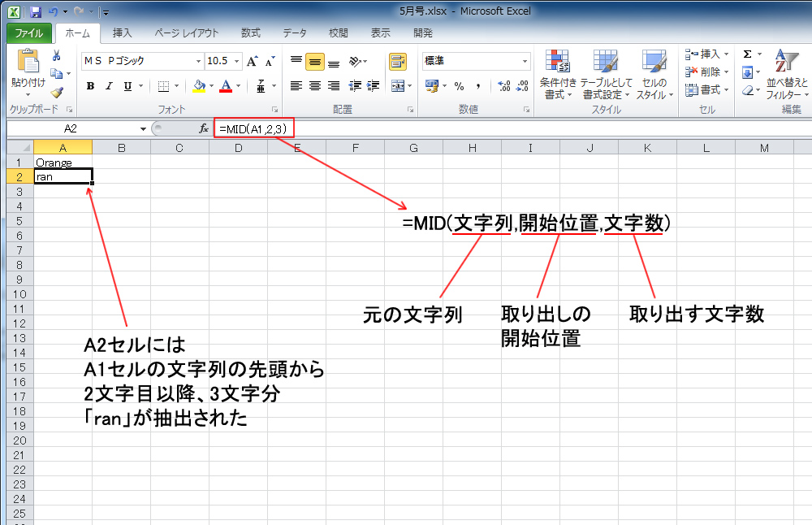The image size is (812, 525).
Task: Select cell A1 containing Orange
Action: pos(63,162)
